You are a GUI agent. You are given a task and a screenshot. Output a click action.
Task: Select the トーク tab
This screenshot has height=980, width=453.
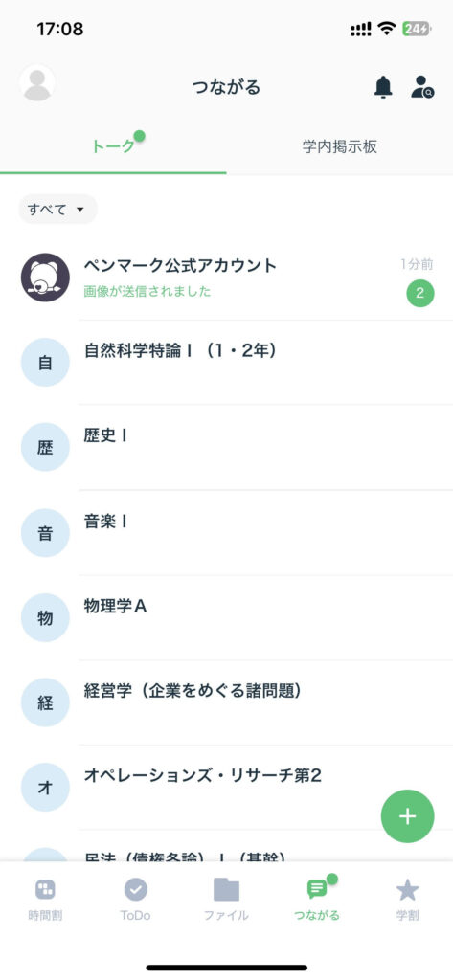[113, 146]
